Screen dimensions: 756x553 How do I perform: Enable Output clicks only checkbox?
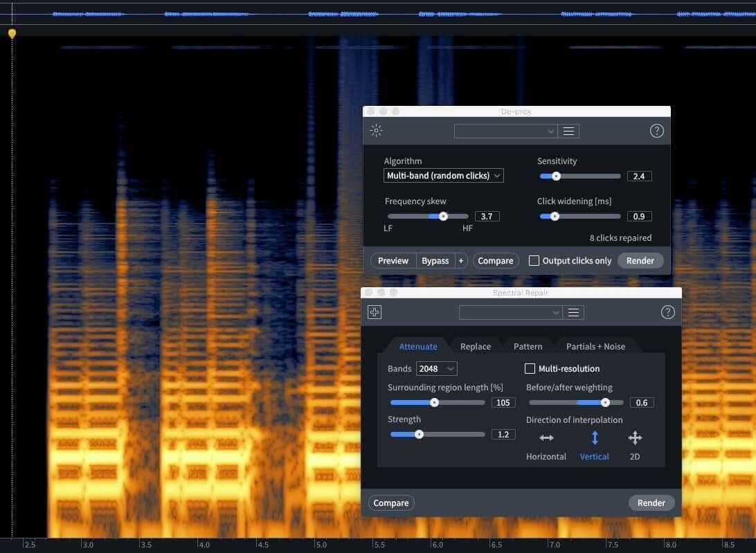(x=534, y=261)
